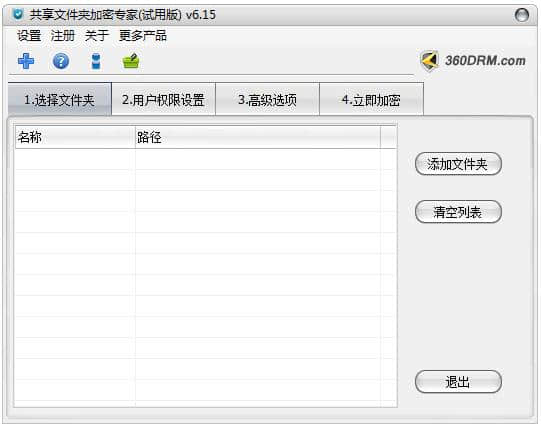Click the blue user icon in toolbar
Image resolution: width=541 pixels, height=428 pixels.
pos(96,61)
